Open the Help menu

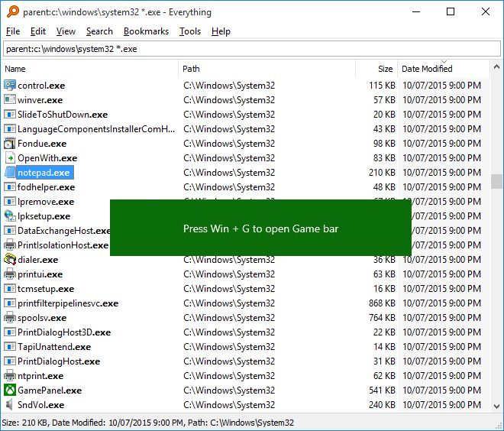tap(221, 31)
